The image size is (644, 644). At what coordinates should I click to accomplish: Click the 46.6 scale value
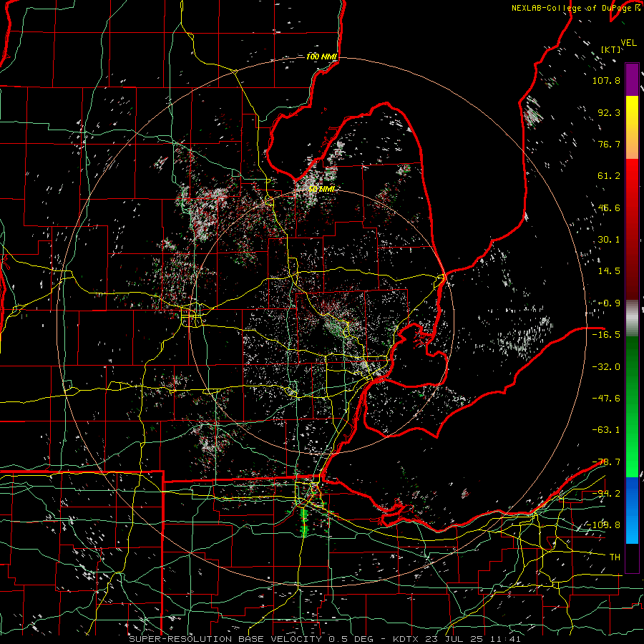coord(609,208)
